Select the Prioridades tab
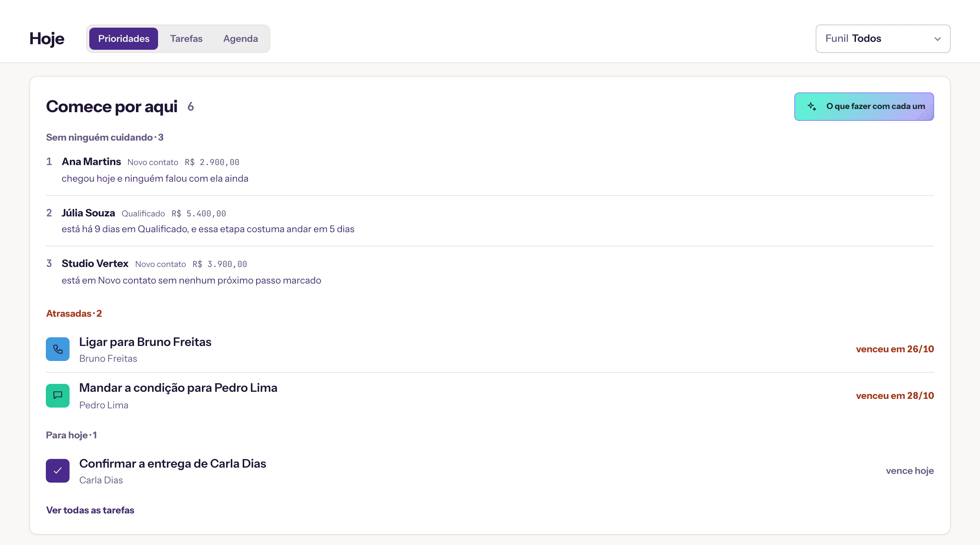The height and width of the screenshot is (545, 980). coord(124,39)
